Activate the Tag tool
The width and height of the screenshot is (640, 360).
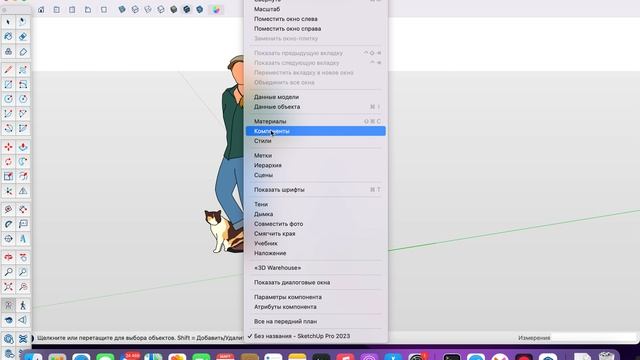pos(23,51)
